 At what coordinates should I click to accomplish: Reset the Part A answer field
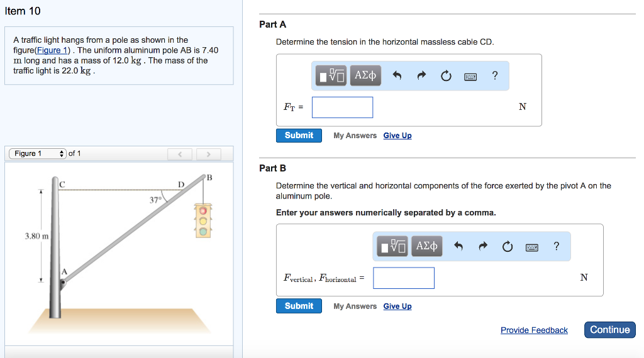pos(446,76)
